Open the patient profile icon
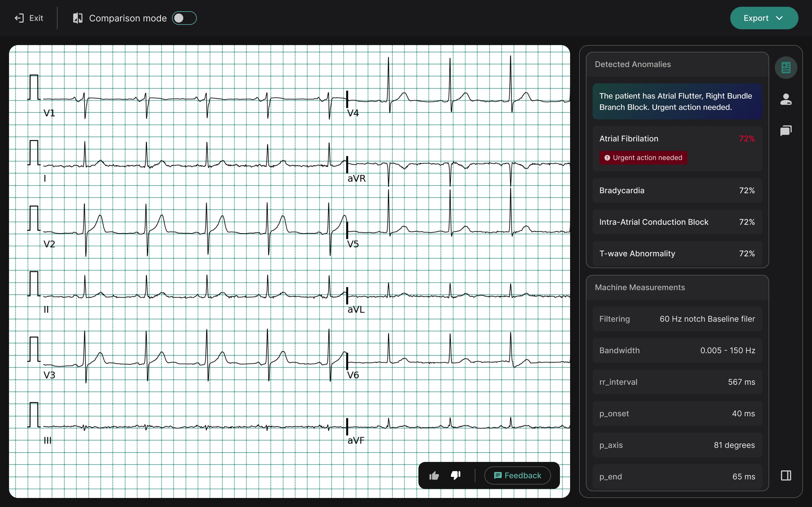The width and height of the screenshot is (812, 507). [x=786, y=99]
